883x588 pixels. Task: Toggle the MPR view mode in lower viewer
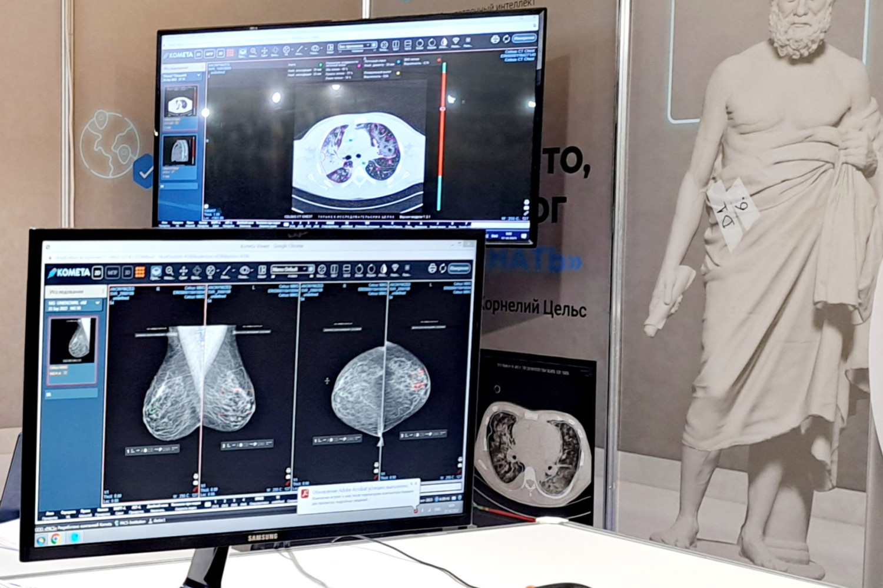click(x=112, y=273)
